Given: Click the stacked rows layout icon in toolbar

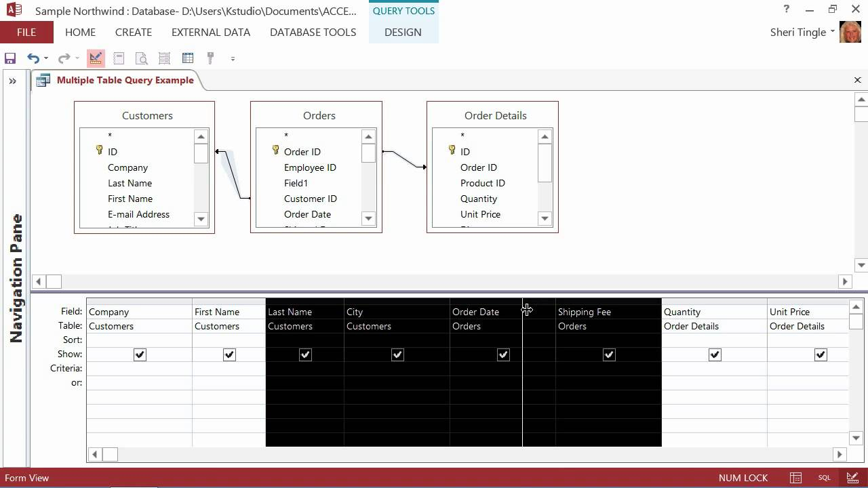Looking at the screenshot, I should point(164,58).
